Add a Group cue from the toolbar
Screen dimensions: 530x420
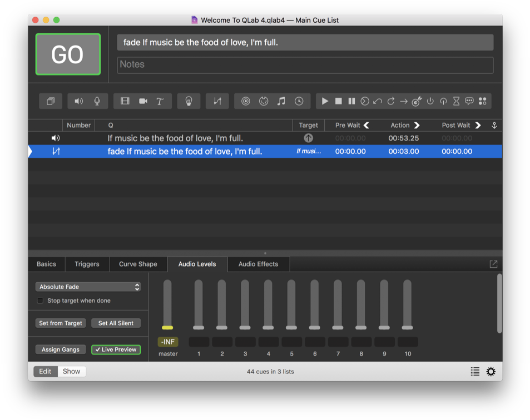(51, 101)
